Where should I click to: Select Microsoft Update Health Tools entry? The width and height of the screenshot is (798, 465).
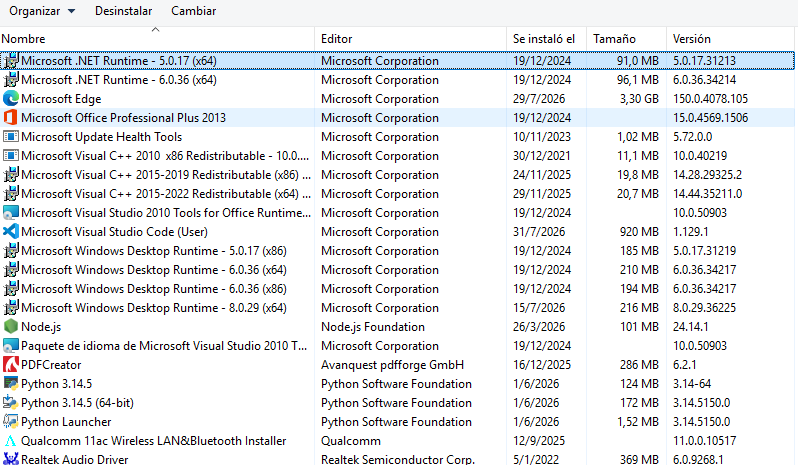(x=102, y=137)
